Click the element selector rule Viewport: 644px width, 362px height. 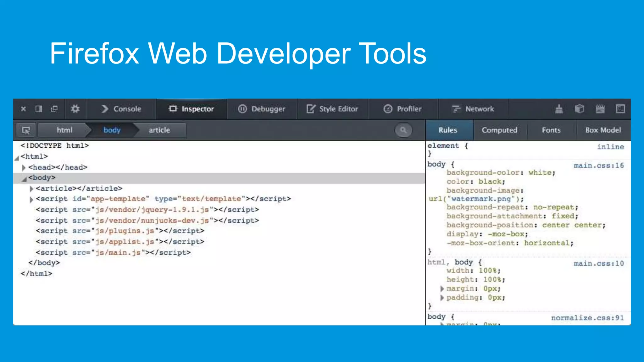pos(443,146)
